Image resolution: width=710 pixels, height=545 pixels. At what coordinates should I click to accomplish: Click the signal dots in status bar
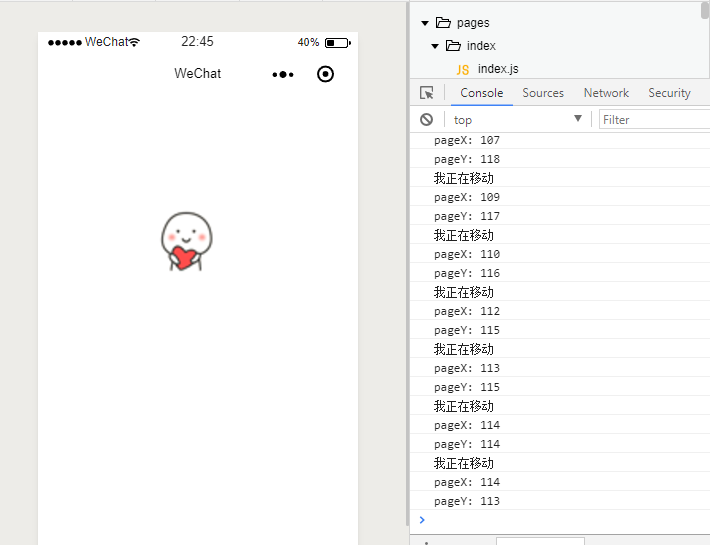pyautogui.click(x=65, y=43)
